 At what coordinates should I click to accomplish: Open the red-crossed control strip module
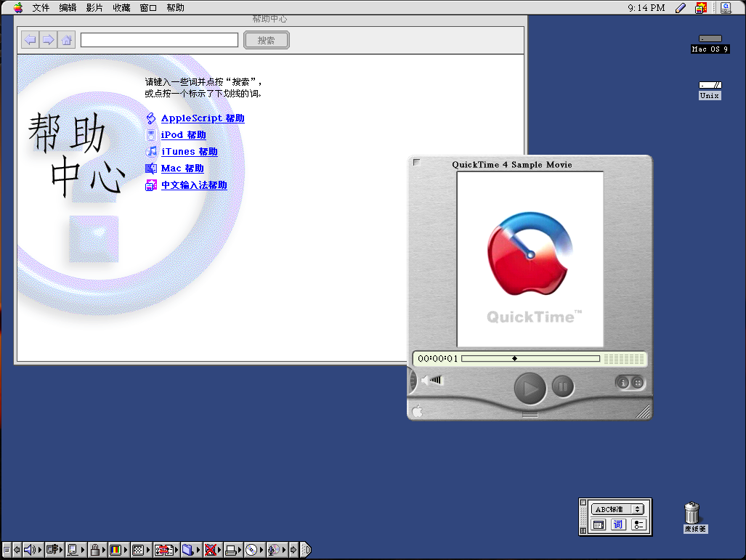[x=213, y=550]
